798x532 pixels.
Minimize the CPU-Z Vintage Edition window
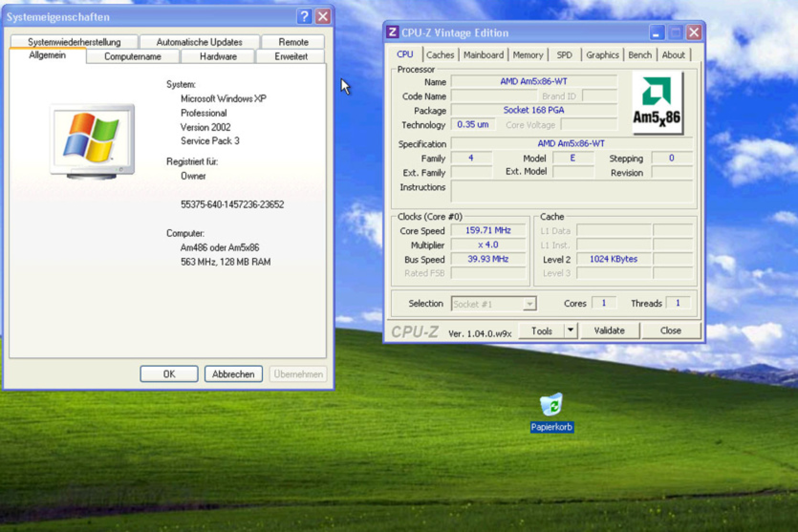pos(657,32)
